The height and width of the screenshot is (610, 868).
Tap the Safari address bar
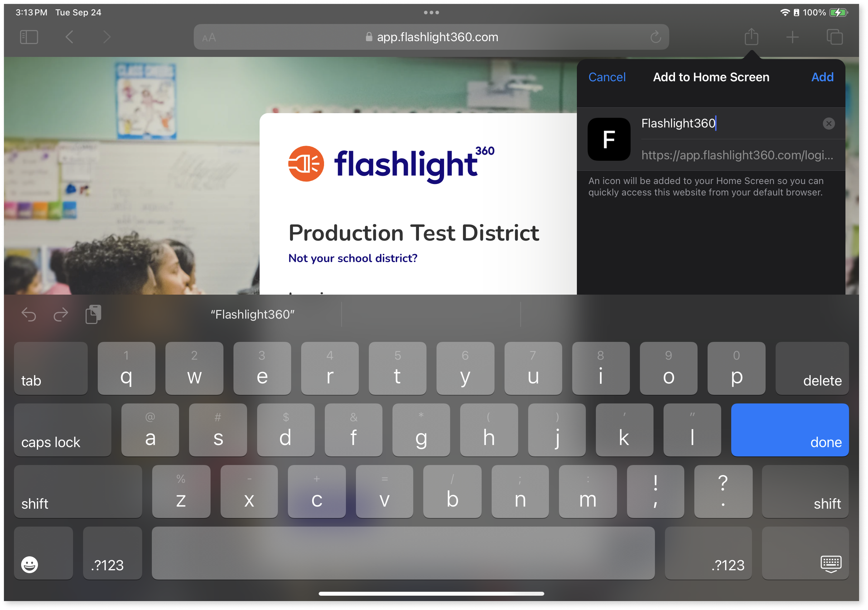[x=431, y=37]
